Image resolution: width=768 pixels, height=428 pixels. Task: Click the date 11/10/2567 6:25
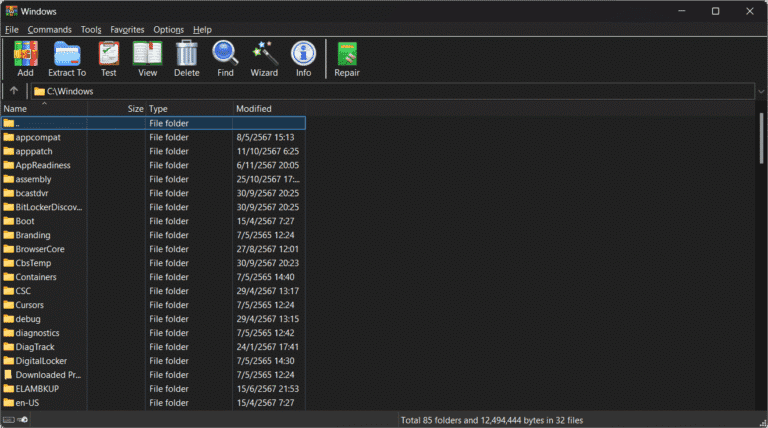click(268, 151)
